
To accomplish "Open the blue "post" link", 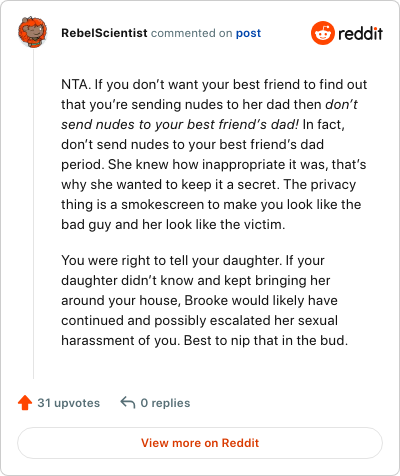I will tap(248, 33).
